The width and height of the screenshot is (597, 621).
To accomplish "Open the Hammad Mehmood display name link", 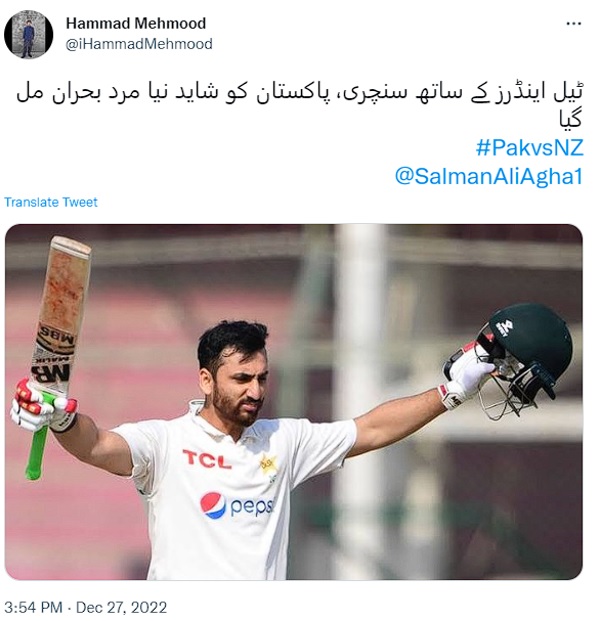I will click(x=136, y=23).
